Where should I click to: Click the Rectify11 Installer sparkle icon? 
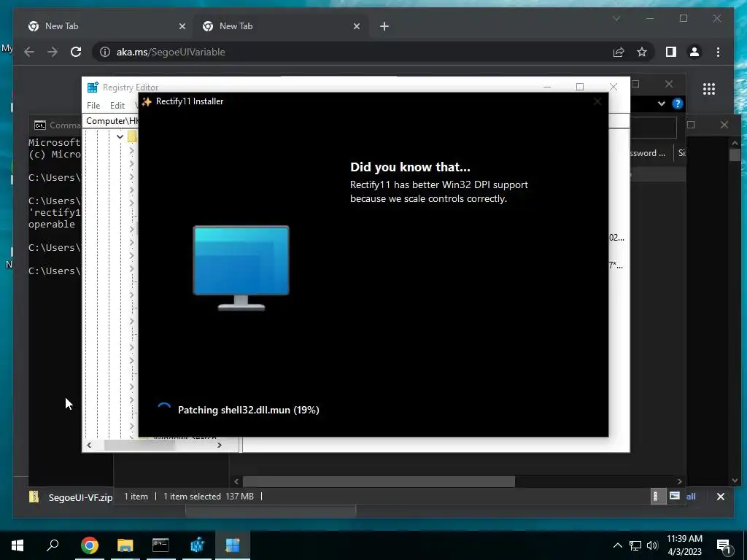[147, 101]
